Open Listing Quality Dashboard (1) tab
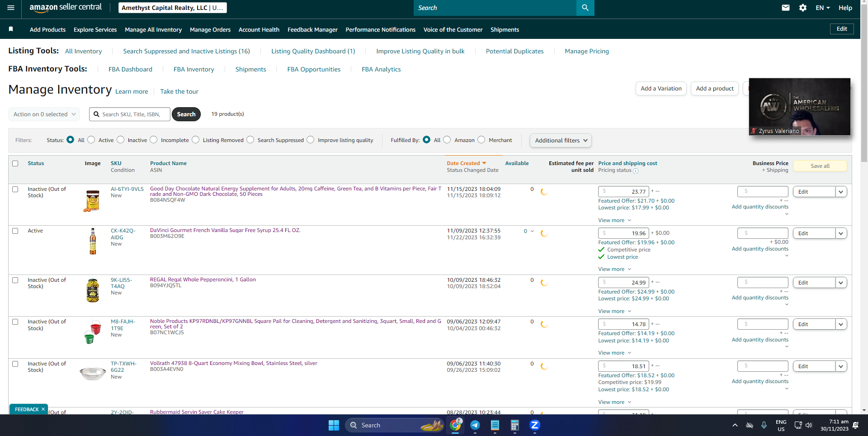This screenshot has width=868, height=436. (313, 51)
